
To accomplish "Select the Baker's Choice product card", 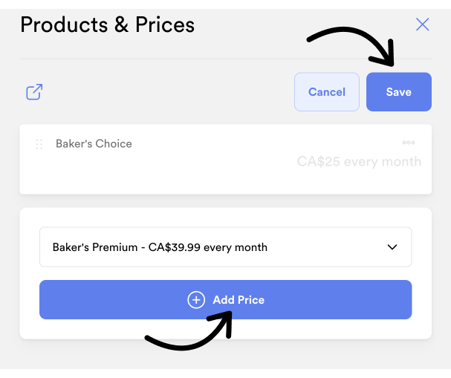I will coord(226,159).
